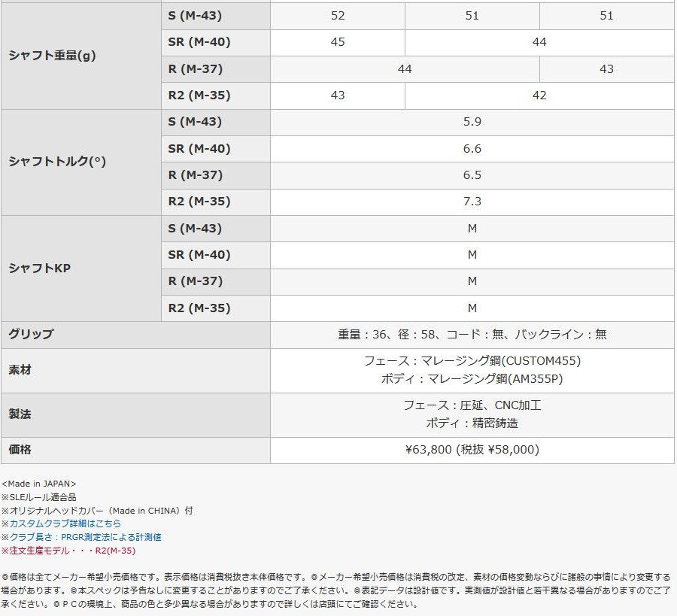The height and width of the screenshot is (616, 677).
Task: Click the price text ¥63,800 (税抜 ¥58,000)
Action: coord(472,449)
